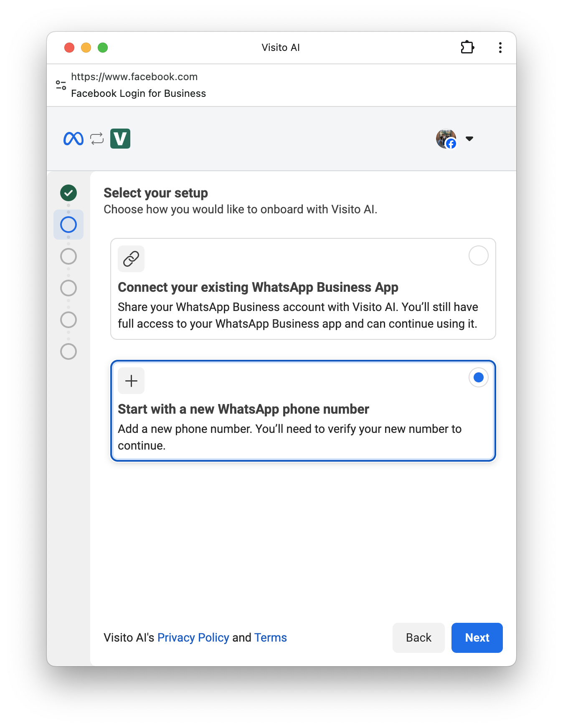The image size is (563, 728).
Task: Click the facebook.com URL text
Action: coord(134,77)
